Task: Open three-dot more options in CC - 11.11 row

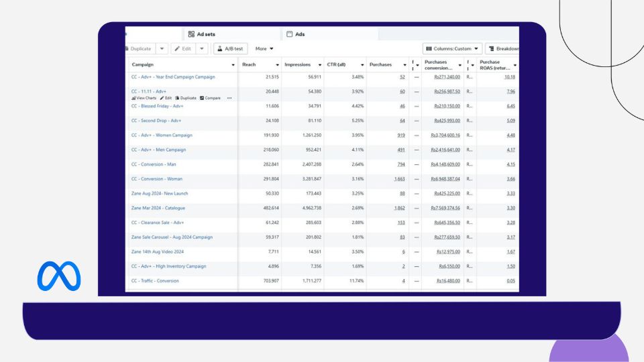Action: click(x=229, y=98)
